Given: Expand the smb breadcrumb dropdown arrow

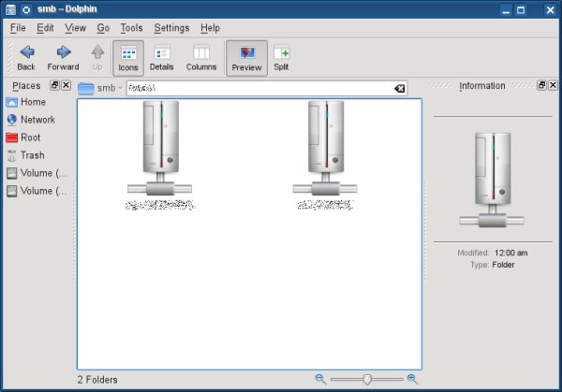Looking at the screenshot, I should (121, 89).
